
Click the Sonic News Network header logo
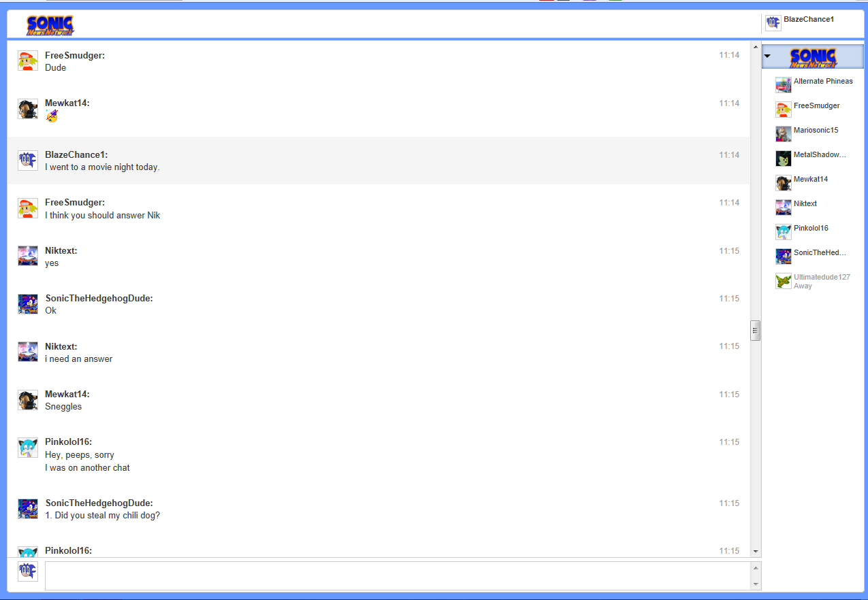click(50, 25)
